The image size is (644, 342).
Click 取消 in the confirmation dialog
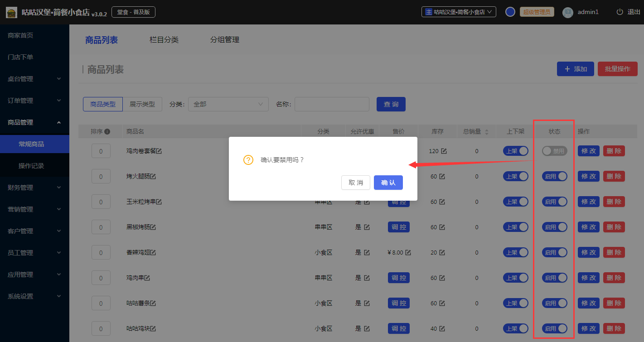356,183
